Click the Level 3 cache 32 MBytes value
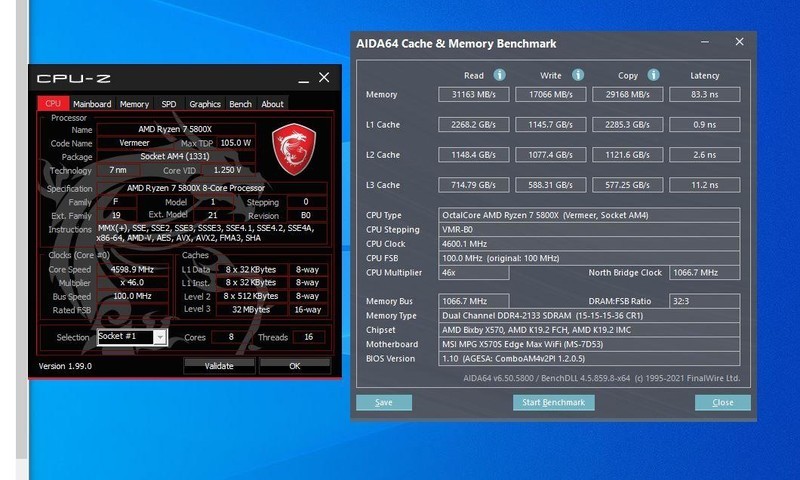The height and width of the screenshot is (480, 800). (x=251, y=310)
